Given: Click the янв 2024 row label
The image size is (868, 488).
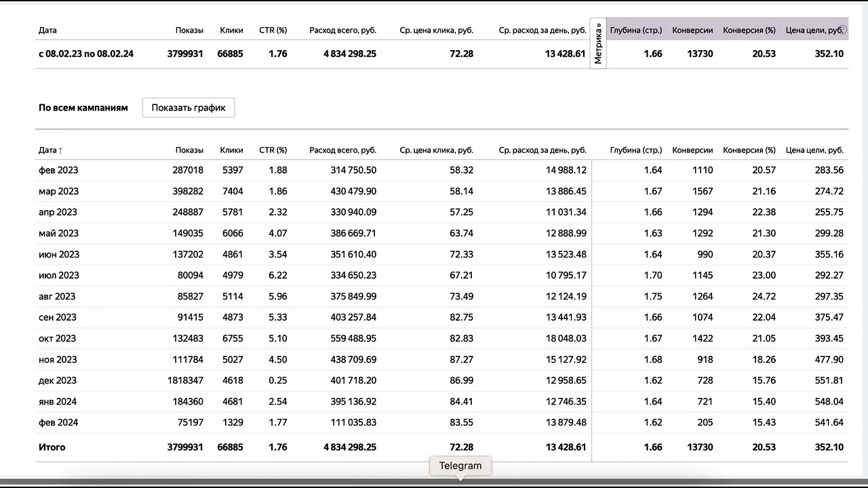Looking at the screenshot, I should click(x=58, y=401).
